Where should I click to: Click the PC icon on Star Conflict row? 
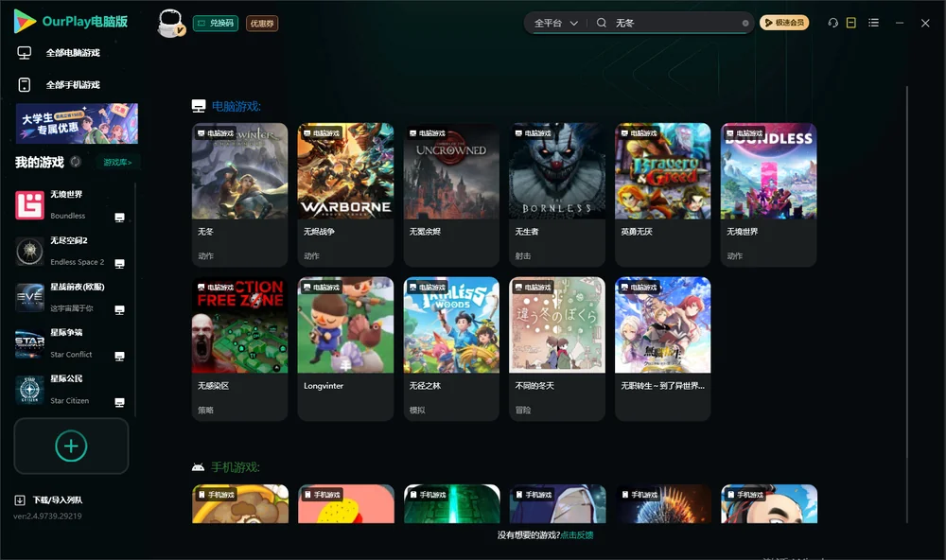[x=119, y=356]
